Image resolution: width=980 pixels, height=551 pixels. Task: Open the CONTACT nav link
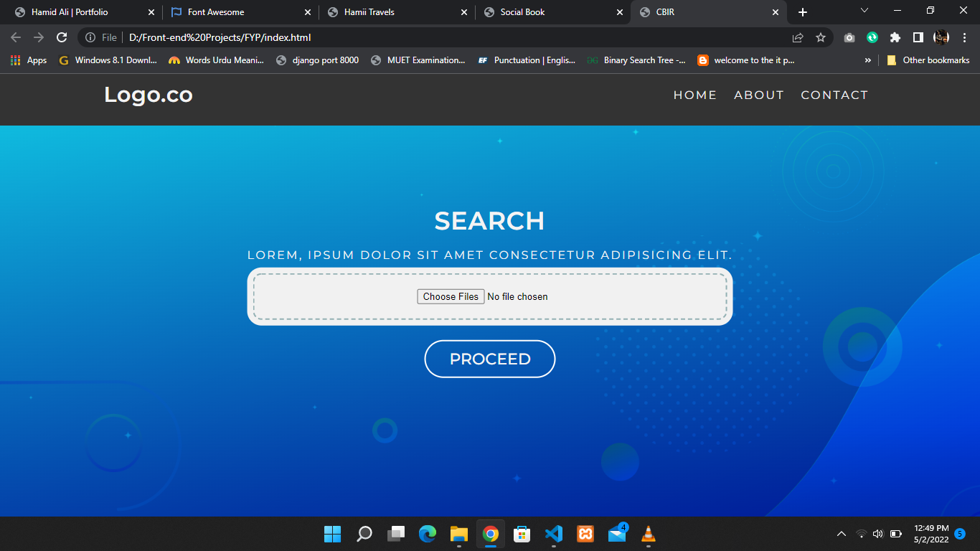[834, 95]
